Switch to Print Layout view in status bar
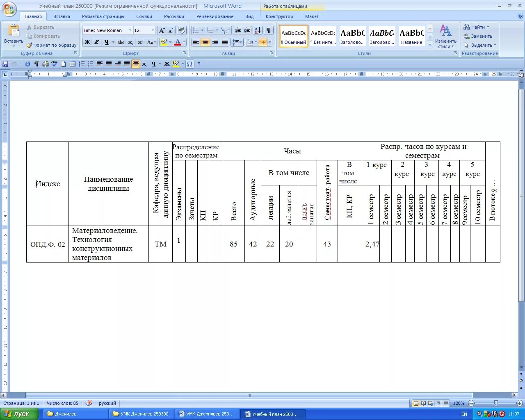This screenshot has height=420, width=525. coord(416,403)
